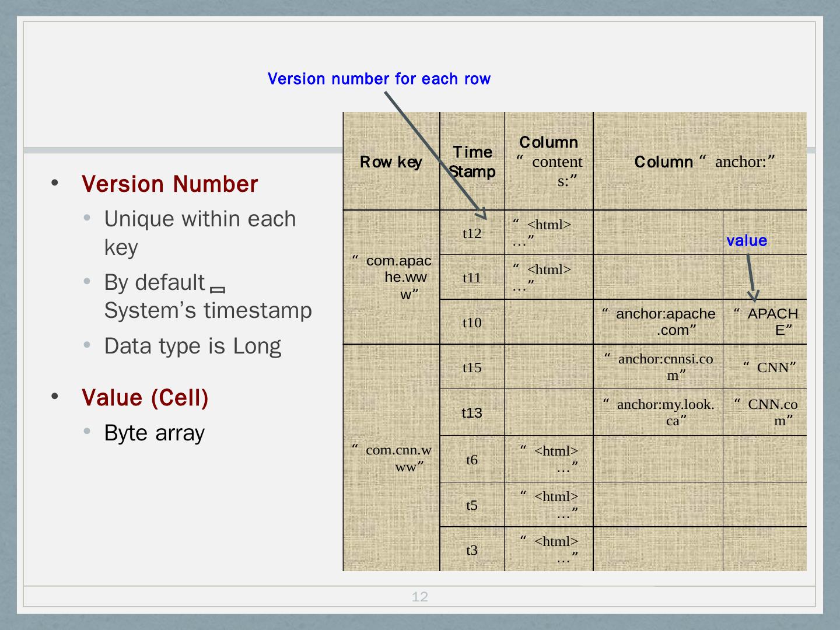
Task: Click the "Data type is Long" bullet
Action: click(192, 346)
